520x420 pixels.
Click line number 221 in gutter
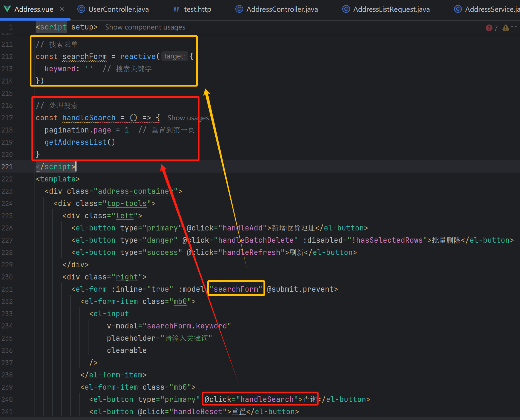pyautogui.click(x=7, y=167)
